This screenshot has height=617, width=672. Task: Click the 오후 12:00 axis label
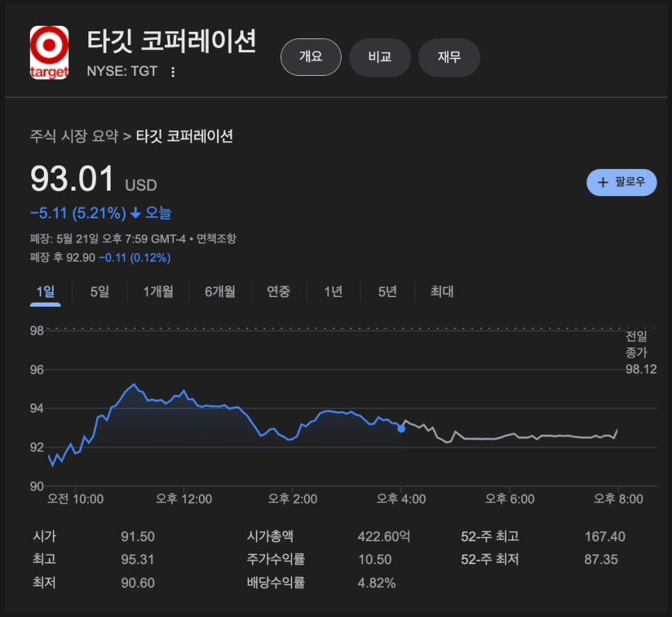coord(184,499)
